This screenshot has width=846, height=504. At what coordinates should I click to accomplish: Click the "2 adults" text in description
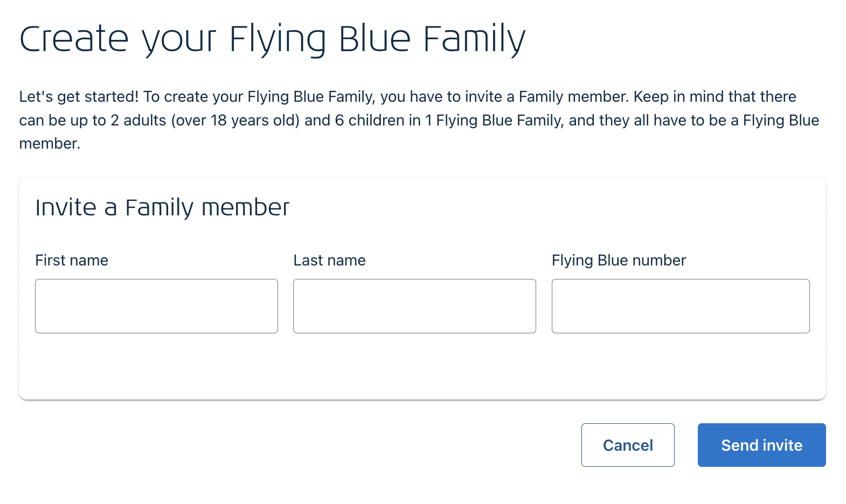pos(138,120)
